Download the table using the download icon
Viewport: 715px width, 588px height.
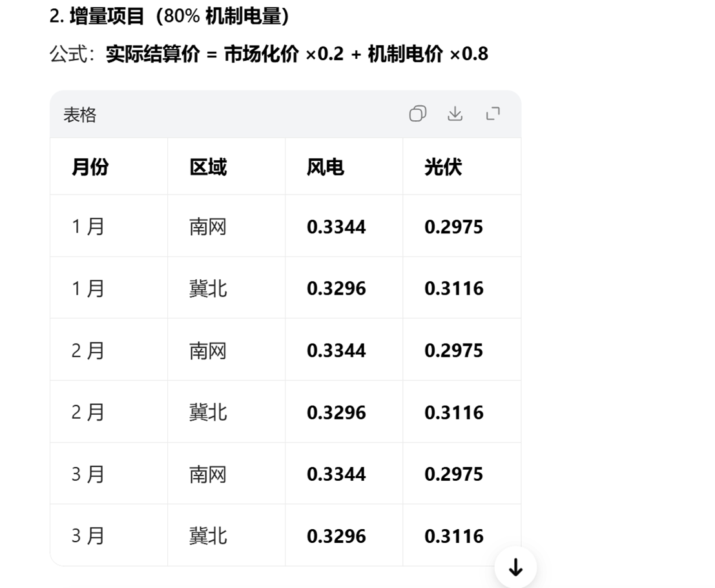pos(455,114)
